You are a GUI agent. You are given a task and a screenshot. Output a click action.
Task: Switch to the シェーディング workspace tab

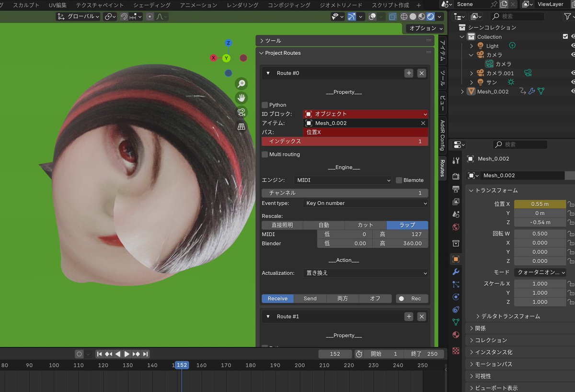(152, 5)
